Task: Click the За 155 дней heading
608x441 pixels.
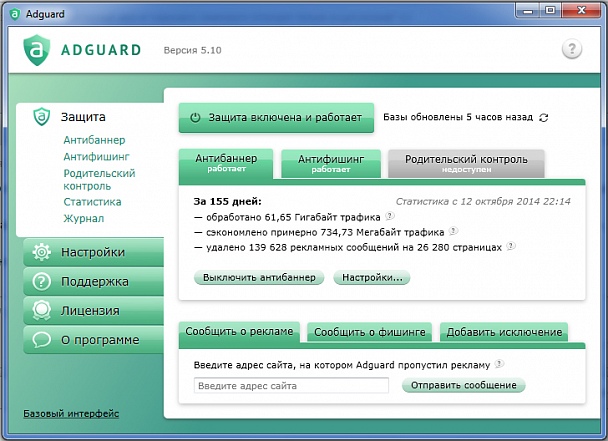Action: [x=228, y=202]
